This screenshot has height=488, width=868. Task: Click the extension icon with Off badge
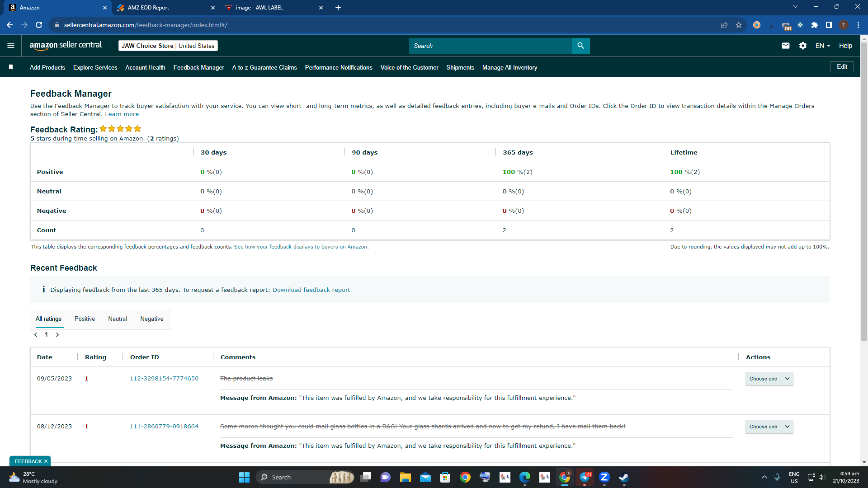pyautogui.click(x=786, y=26)
